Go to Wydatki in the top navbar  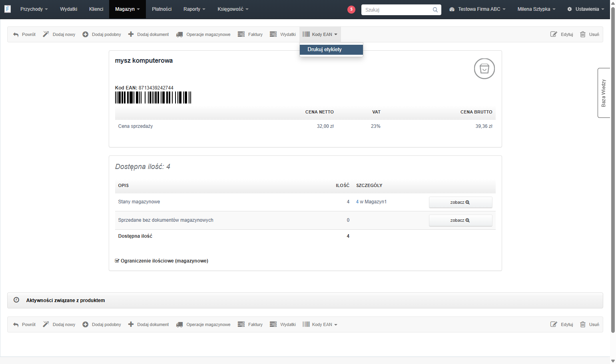69,9
